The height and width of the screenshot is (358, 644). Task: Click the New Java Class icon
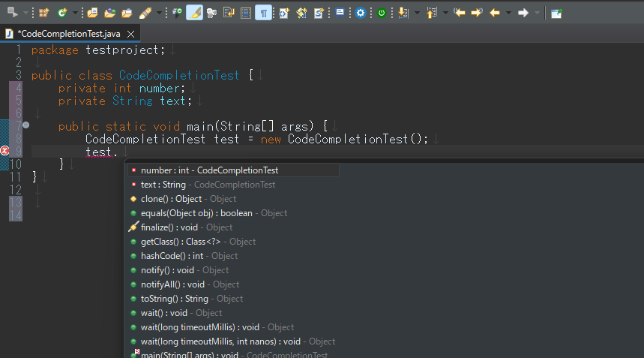(x=62, y=14)
